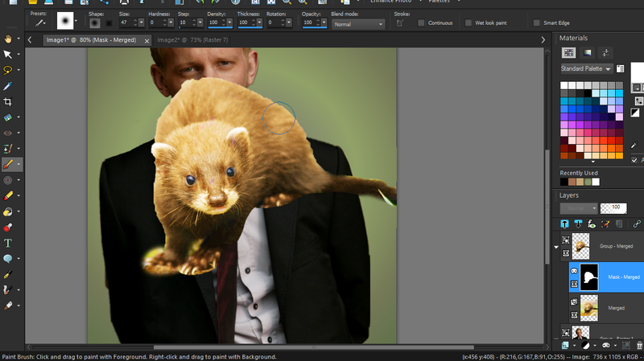The height and width of the screenshot is (361, 644).
Task: Switch to Image2* Raster 7 tab
Action: [192, 39]
